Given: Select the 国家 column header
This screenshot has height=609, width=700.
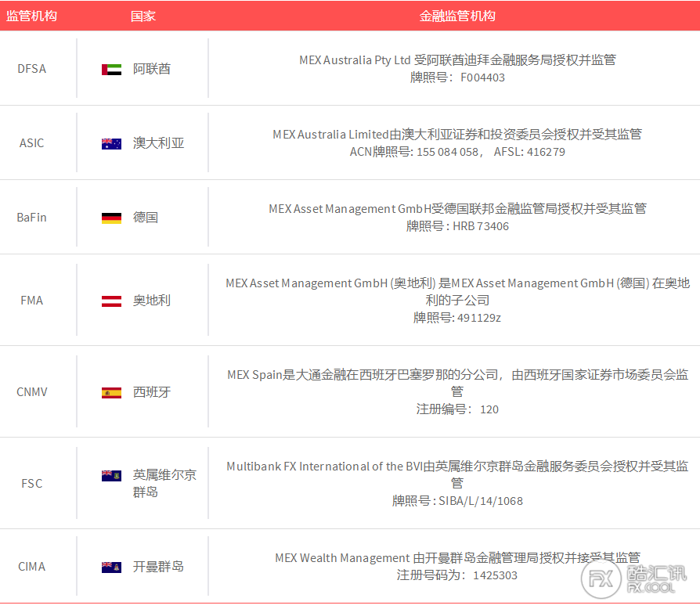Looking at the screenshot, I should pyautogui.click(x=143, y=16).
